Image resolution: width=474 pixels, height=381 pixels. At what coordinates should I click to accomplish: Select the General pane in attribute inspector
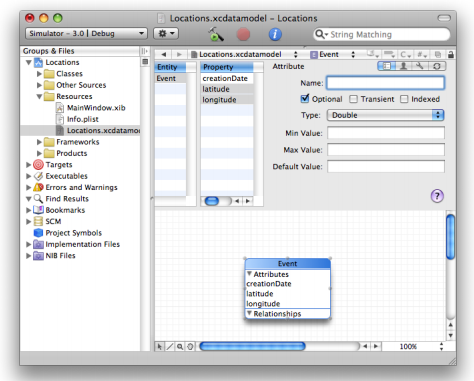pyautogui.click(x=387, y=66)
